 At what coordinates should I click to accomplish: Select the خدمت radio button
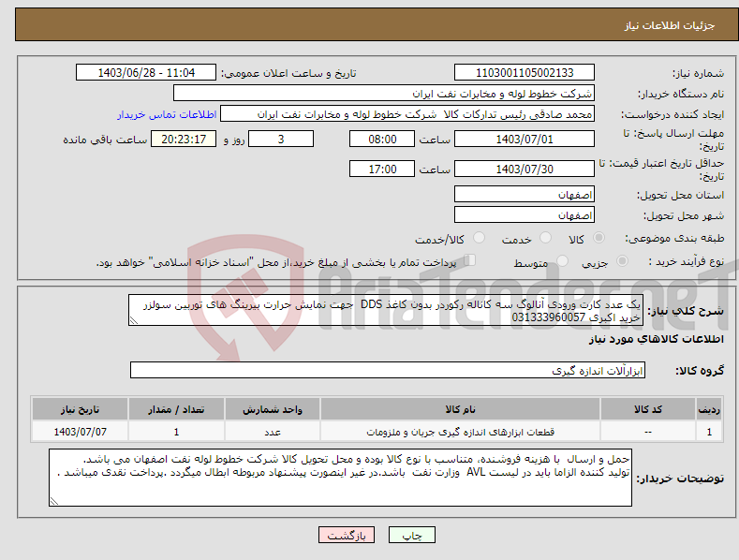(545, 238)
